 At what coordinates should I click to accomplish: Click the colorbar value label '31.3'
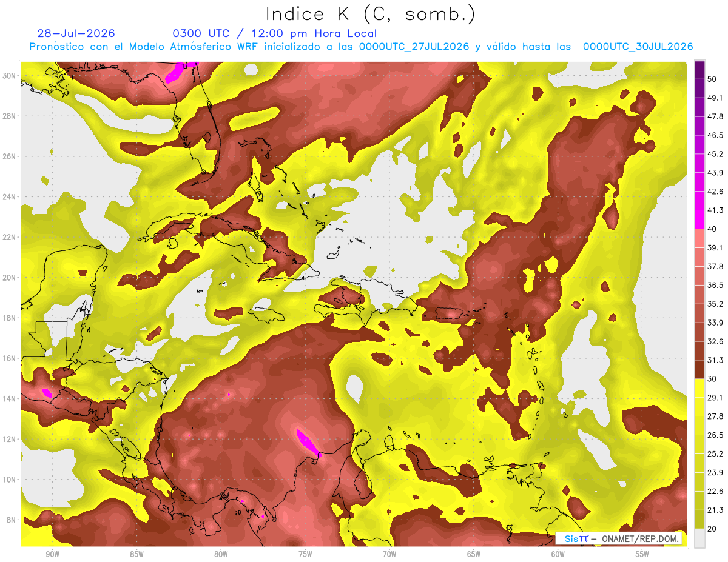click(x=716, y=360)
